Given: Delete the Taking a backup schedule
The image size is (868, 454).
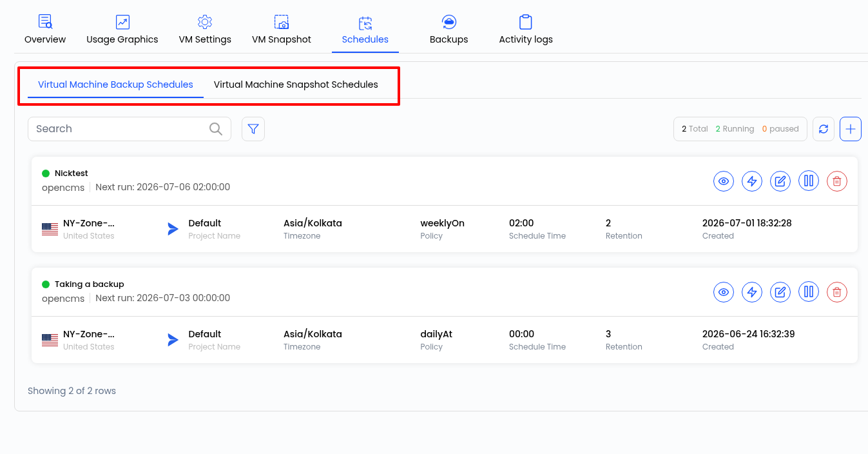Looking at the screenshot, I should tap(837, 292).
